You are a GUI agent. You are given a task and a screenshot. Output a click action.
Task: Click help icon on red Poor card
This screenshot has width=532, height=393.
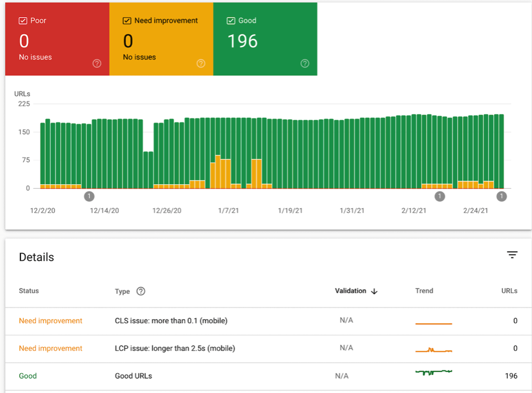97,64
